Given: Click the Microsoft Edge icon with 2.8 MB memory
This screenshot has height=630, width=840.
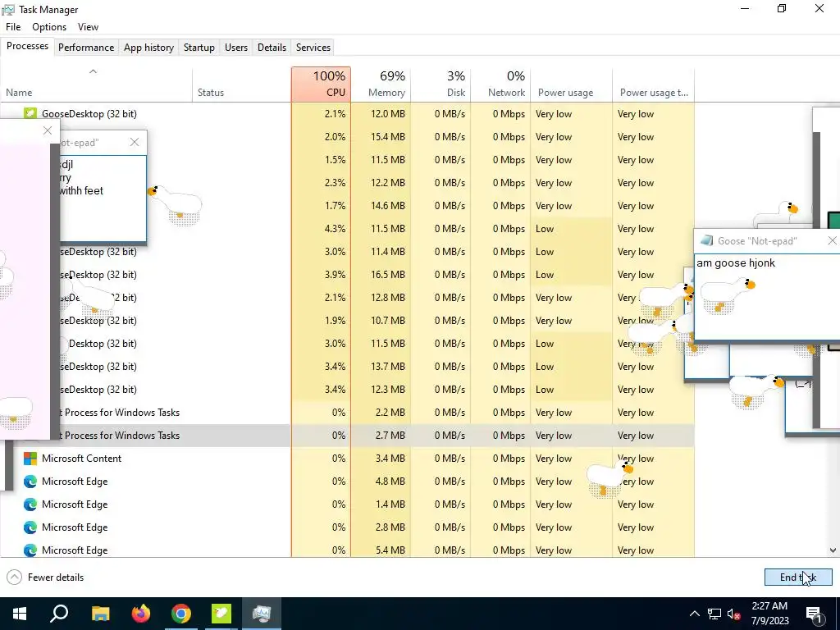Looking at the screenshot, I should coord(30,527).
